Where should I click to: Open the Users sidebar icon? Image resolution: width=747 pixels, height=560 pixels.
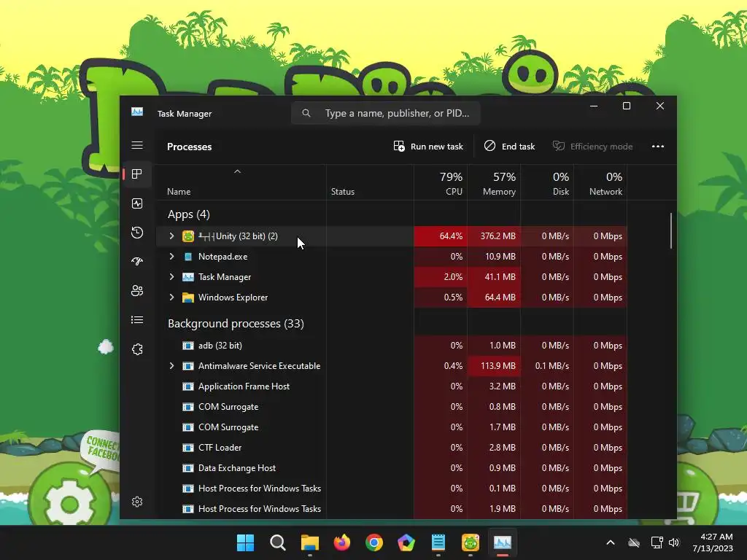coord(137,290)
